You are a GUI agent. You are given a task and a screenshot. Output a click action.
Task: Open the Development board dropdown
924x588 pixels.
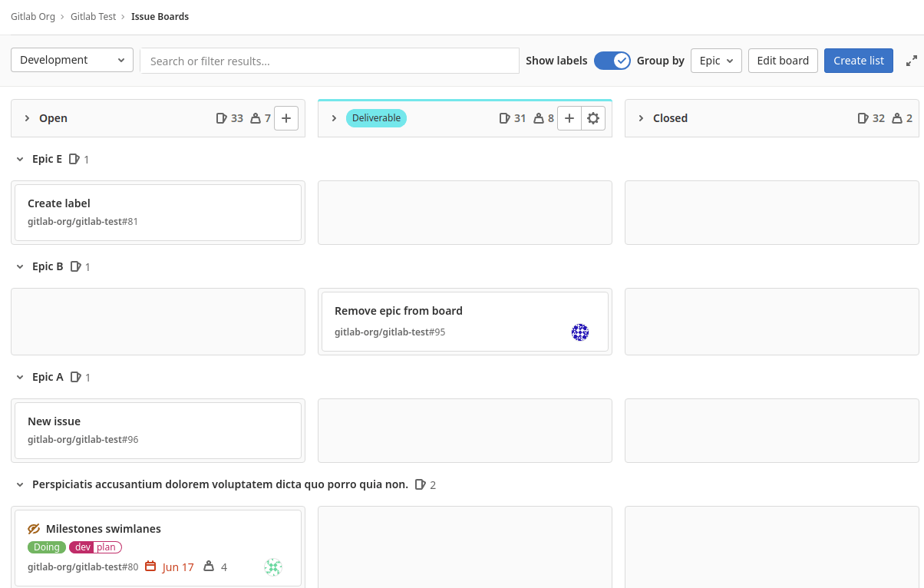pyautogui.click(x=72, y=60)
